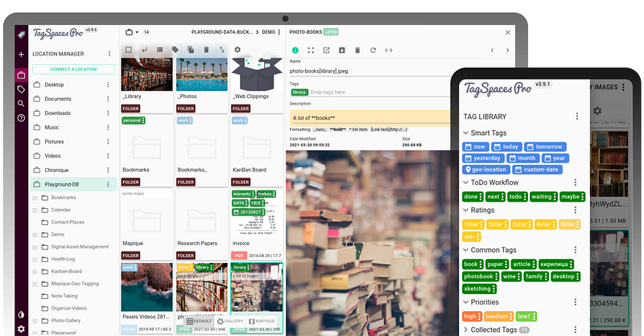
Task: Reload the photo-books file preview
Action: pyautogui.click(x=373, y=51)
